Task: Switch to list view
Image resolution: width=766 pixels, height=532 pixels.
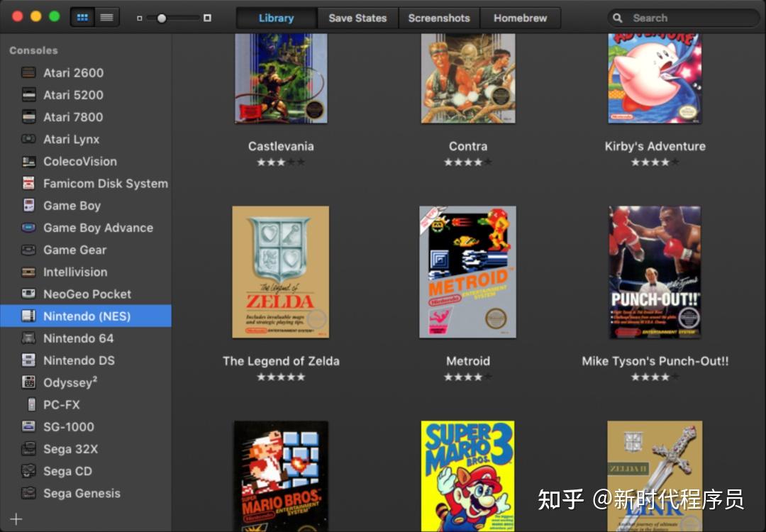Action: click(x=106, y=18)
